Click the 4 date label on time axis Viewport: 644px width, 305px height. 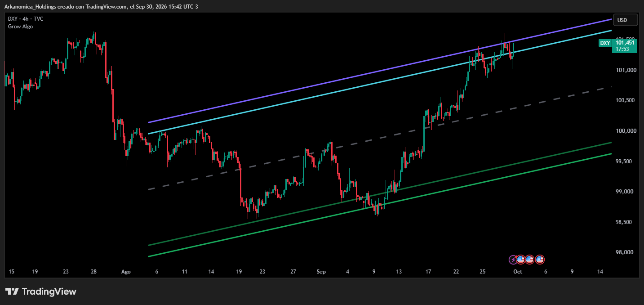pos(347,272)
